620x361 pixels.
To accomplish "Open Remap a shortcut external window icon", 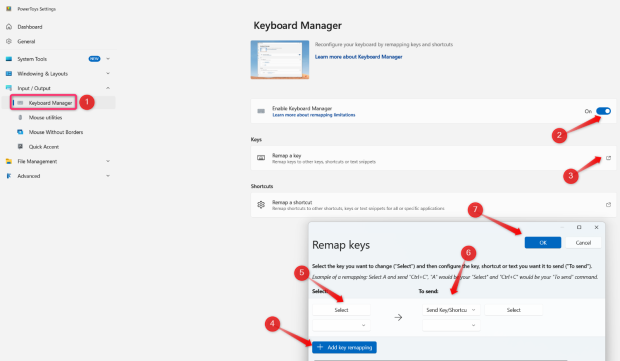I will (608, 204).
